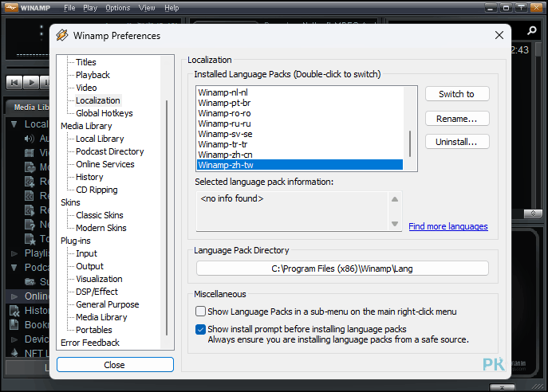
Task: Click the Video film icon in Local Media tree
Action: pos(30,152)
